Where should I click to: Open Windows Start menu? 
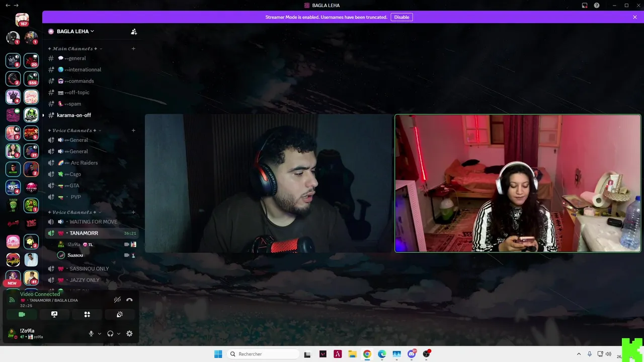pos(218,354)
